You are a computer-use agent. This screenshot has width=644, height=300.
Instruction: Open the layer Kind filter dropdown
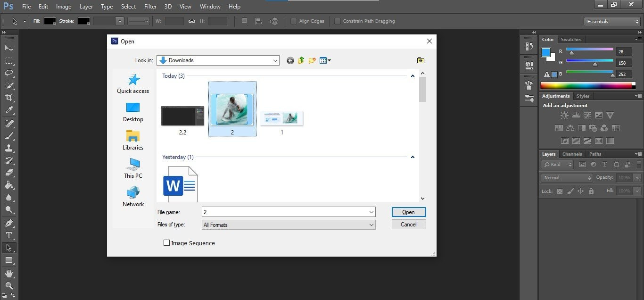tap(557, 165)
